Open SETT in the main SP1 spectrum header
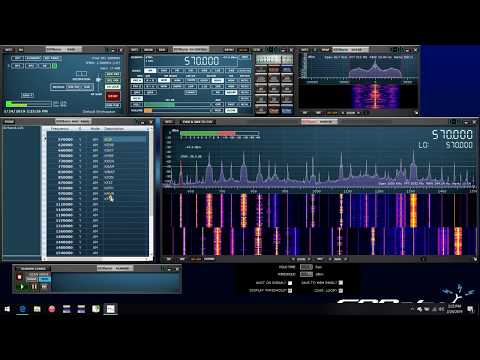This screenshot has width=480, height=360. 169,122
